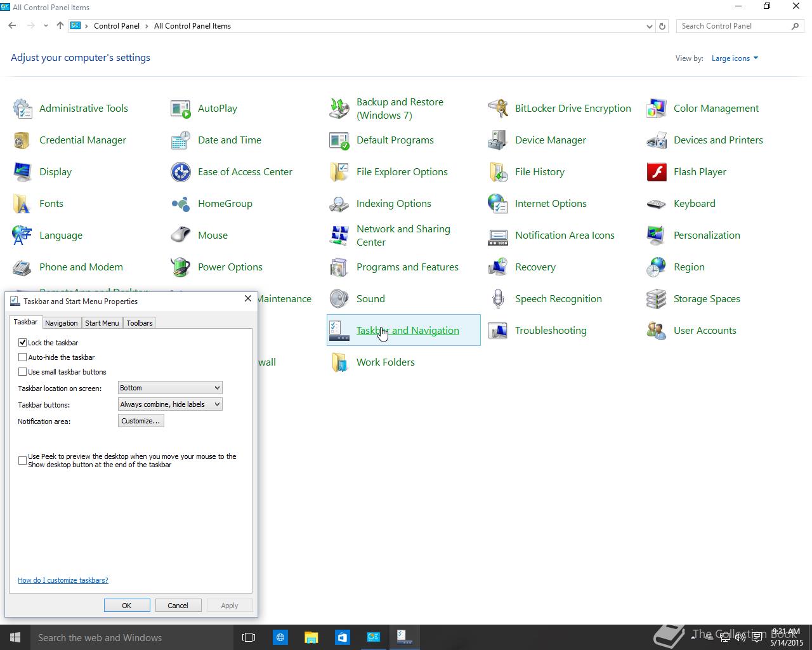Go back in Control Panel
Screen dimensions: 812x650
[x=13, y=26]
